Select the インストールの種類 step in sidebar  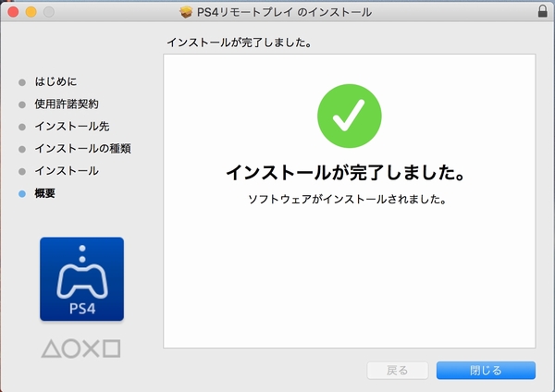[81, 148]
